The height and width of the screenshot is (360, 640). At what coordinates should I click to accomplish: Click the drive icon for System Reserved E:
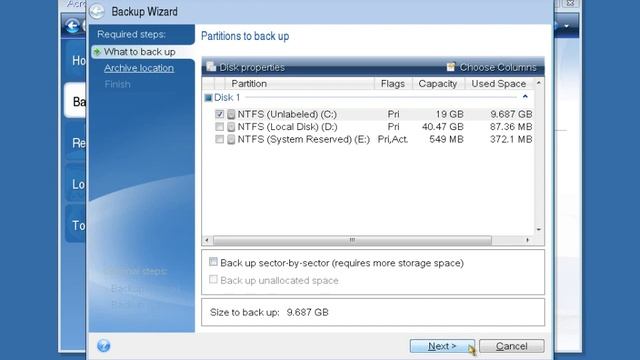coord(231,140)
